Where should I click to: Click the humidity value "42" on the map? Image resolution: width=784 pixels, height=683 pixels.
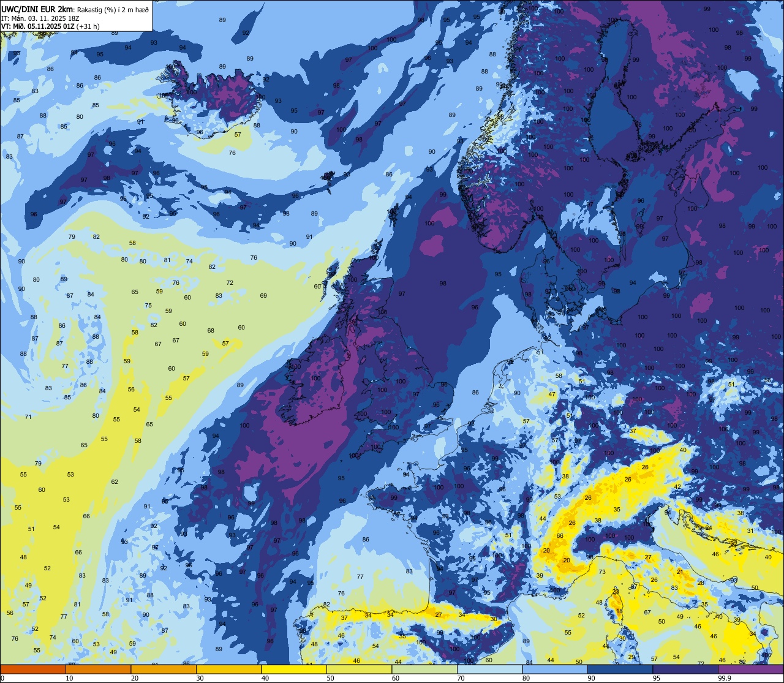click(677, 486)
